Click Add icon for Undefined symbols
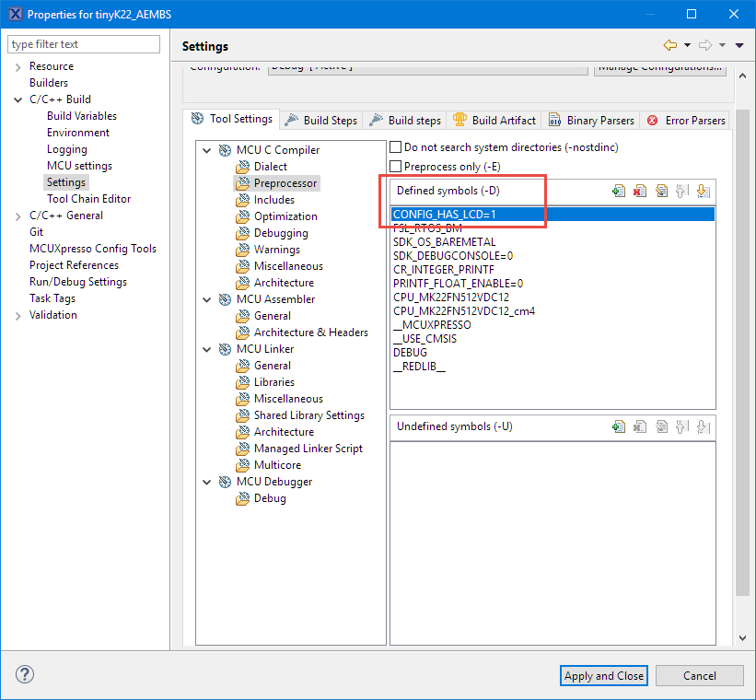Screen dimensions: 756x700 point(619,426)
